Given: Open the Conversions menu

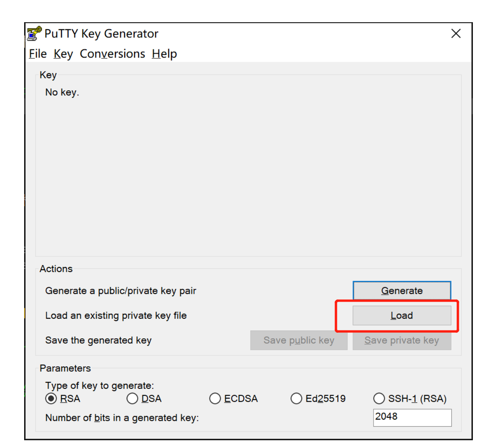Looking at the screenshot, I should [112, 54].
